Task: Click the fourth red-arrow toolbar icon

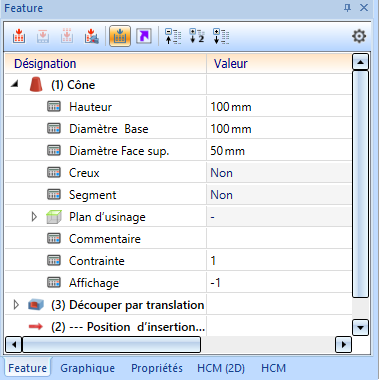Action: [91, 36]
